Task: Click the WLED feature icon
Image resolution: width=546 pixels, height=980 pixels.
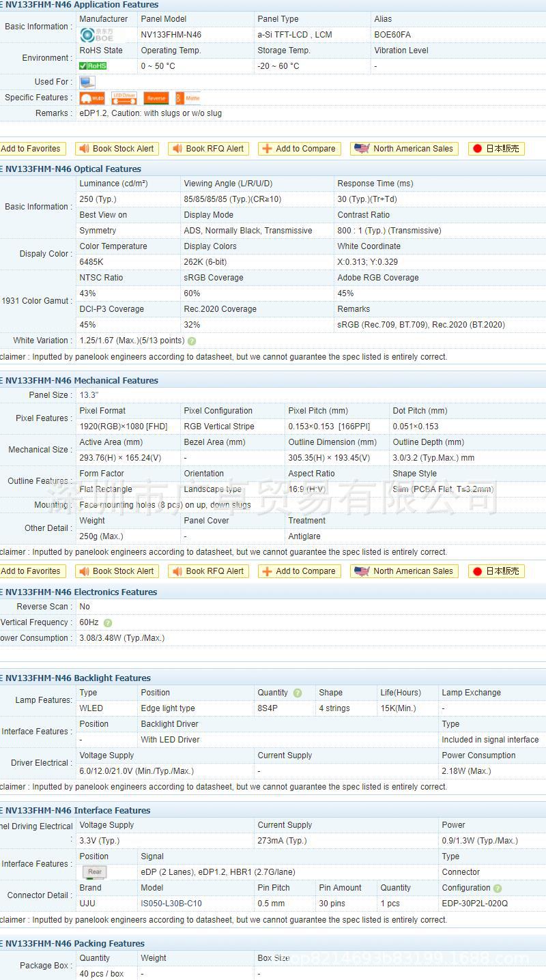Action: [x=92, y=98]
